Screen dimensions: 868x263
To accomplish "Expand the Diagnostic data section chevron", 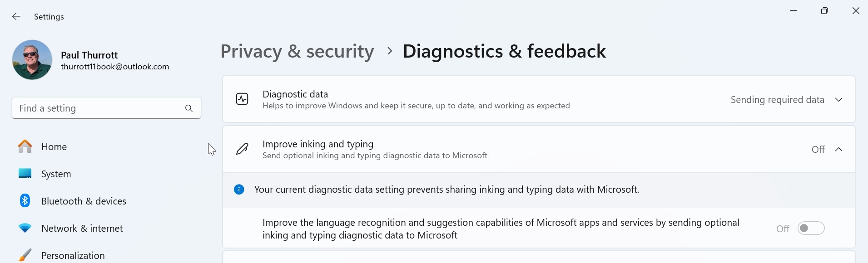I will [x=838, y=100].
